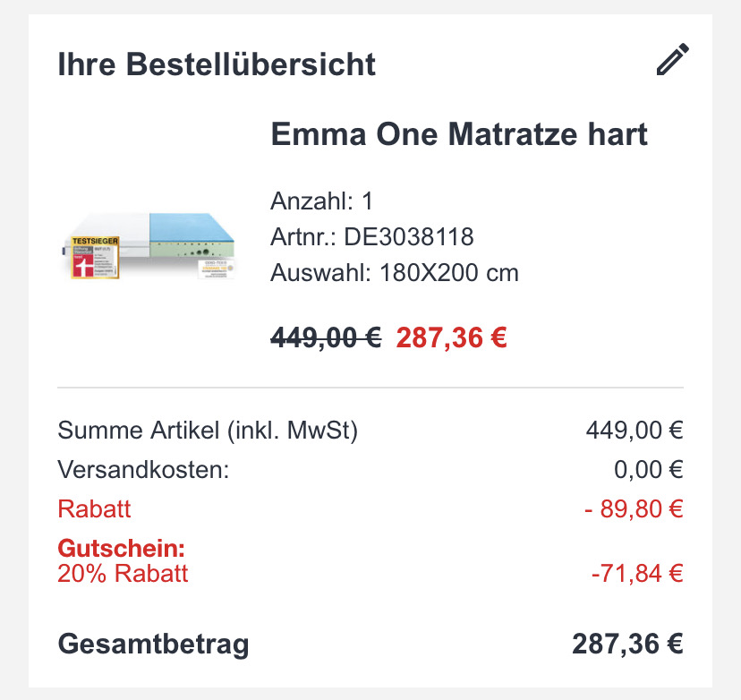Select the Emma One Matratze hart title
The width and height of the screenshot is (741, 700).
point(459,134)
